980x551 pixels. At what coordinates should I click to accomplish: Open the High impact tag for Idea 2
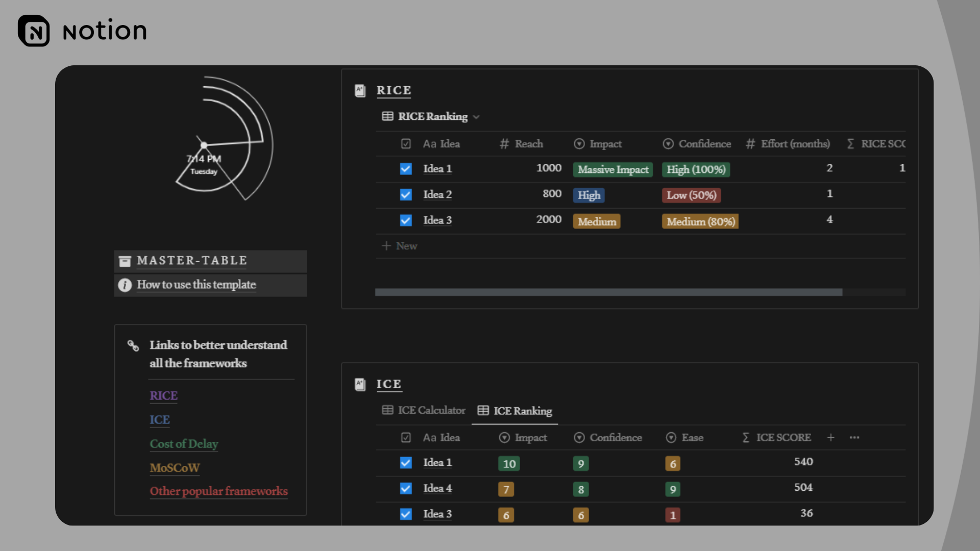[x=589, y=195]
